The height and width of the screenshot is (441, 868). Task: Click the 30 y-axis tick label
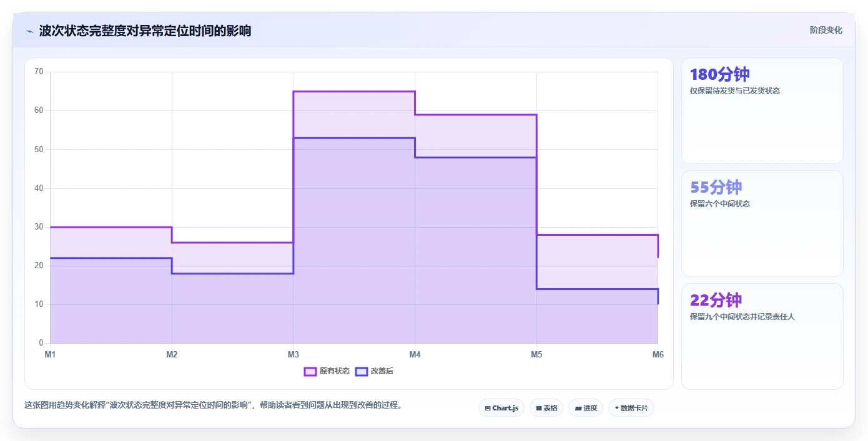tap(39, 227)
